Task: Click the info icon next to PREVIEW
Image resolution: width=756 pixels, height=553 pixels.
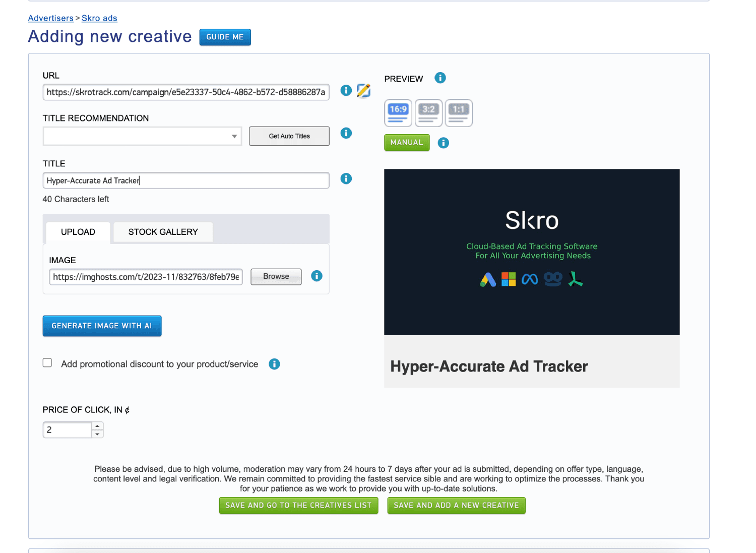Action: coord(440,78)
